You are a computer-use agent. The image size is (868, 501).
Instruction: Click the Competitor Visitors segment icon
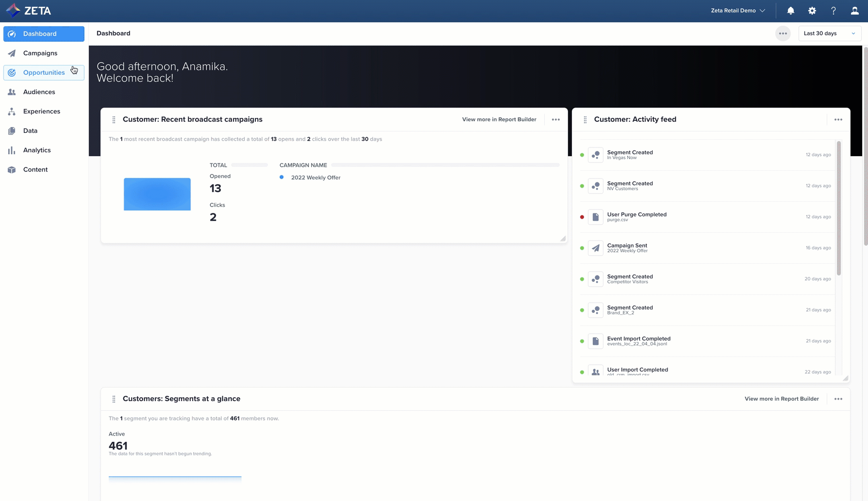pyautogui.click(x=596, y=279)
